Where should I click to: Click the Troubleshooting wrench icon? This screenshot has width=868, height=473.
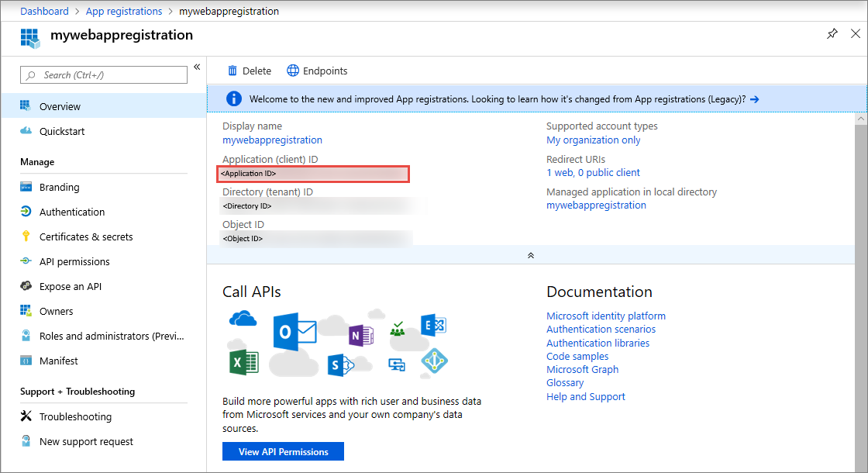pos(26,416)
